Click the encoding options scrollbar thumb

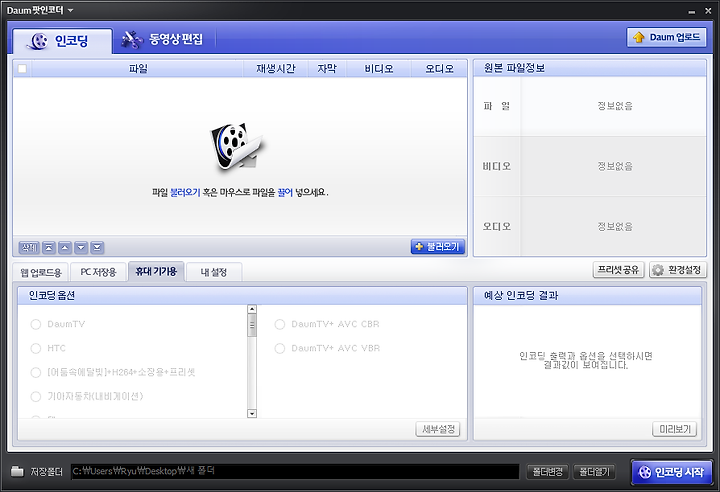[252, 326]
